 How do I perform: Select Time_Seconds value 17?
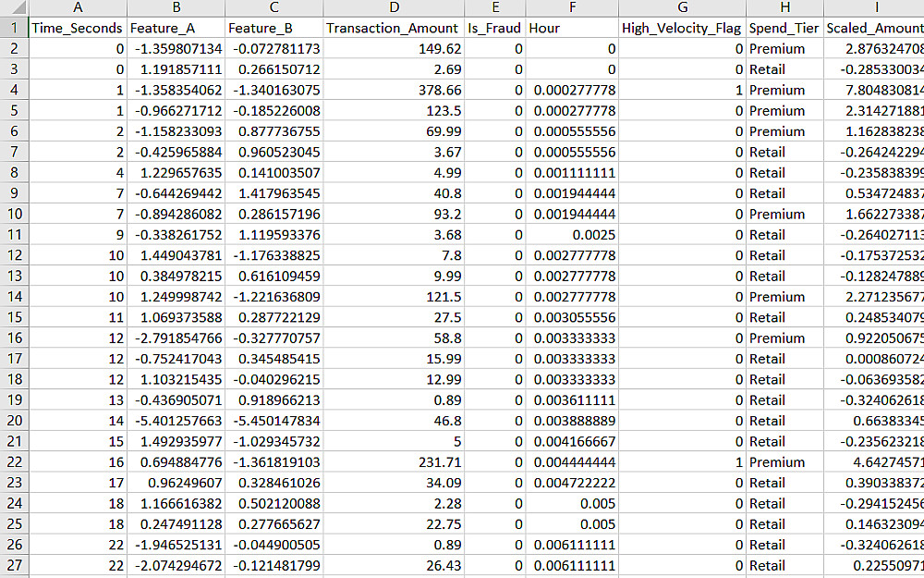click(78, 483)
